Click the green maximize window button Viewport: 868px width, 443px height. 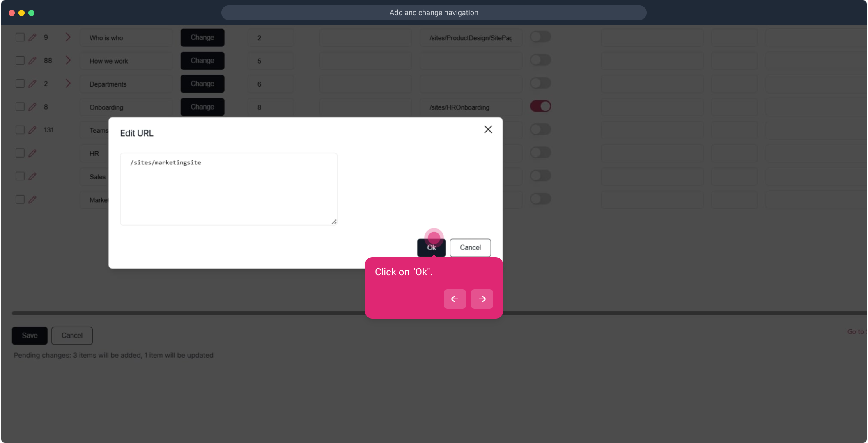(31, 13)
